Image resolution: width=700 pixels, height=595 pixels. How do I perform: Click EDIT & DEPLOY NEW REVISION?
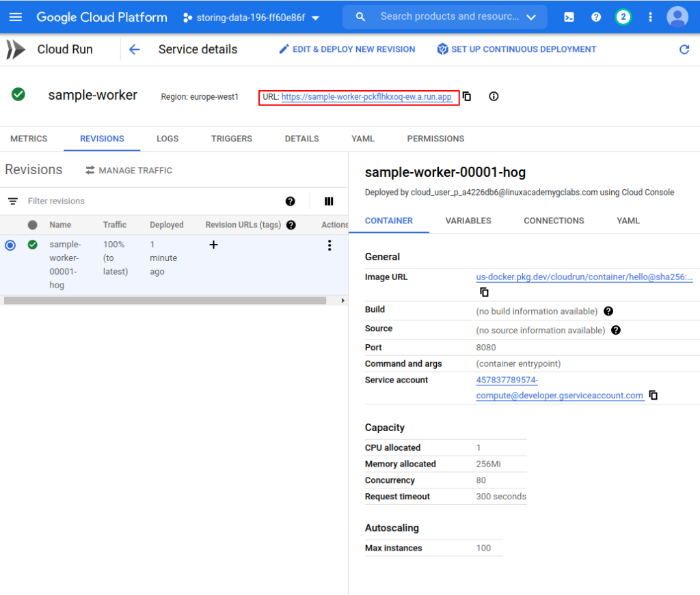347,49
